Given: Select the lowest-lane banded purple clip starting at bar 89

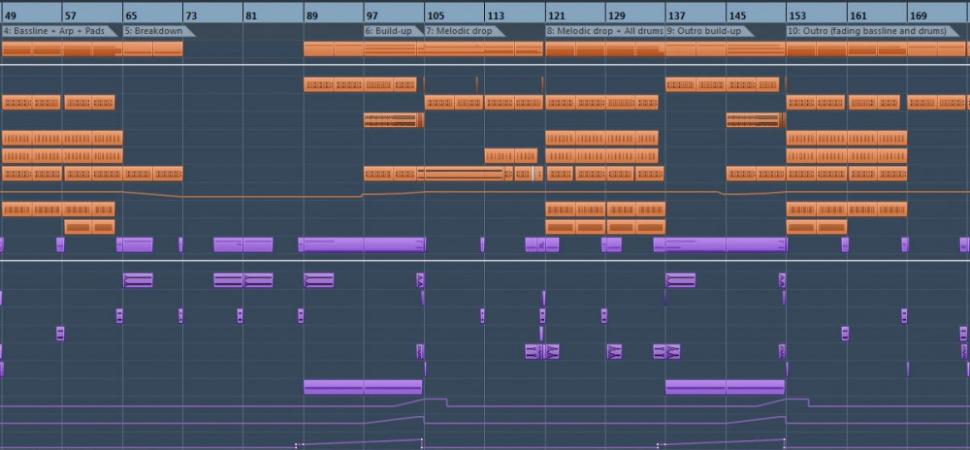Looking at the screenshot, I should [363, 387].
